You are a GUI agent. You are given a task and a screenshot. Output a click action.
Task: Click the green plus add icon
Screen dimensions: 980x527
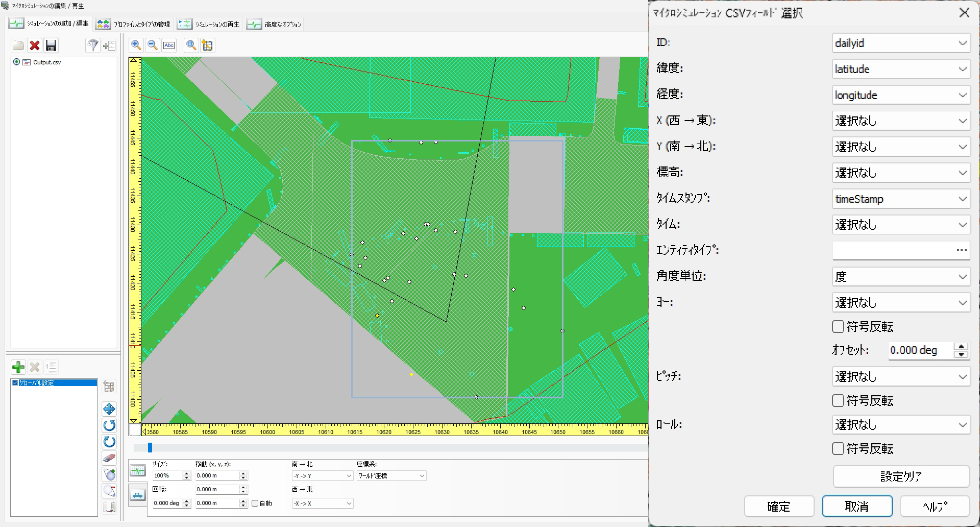tap(18, 367)
